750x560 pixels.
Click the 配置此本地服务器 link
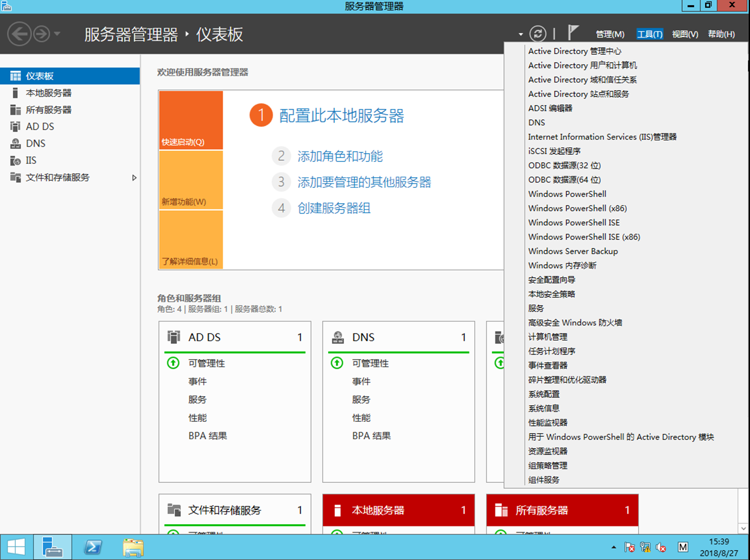pyautogui.click(x=342, y=115)
